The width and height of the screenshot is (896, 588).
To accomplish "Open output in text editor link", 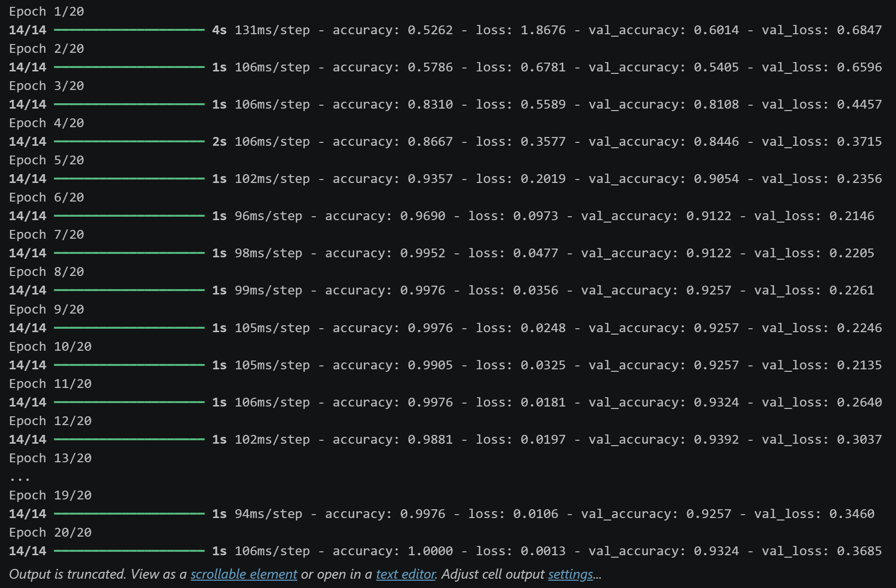I will [405, 574].
